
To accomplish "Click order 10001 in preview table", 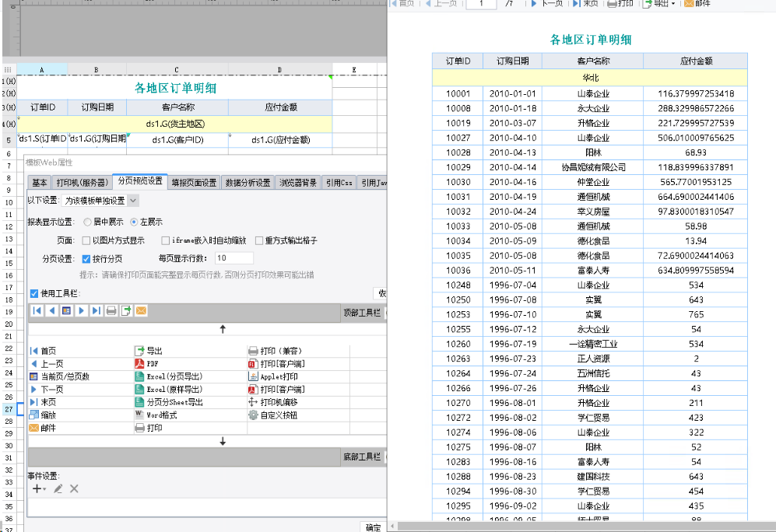I will click(458, 93).
